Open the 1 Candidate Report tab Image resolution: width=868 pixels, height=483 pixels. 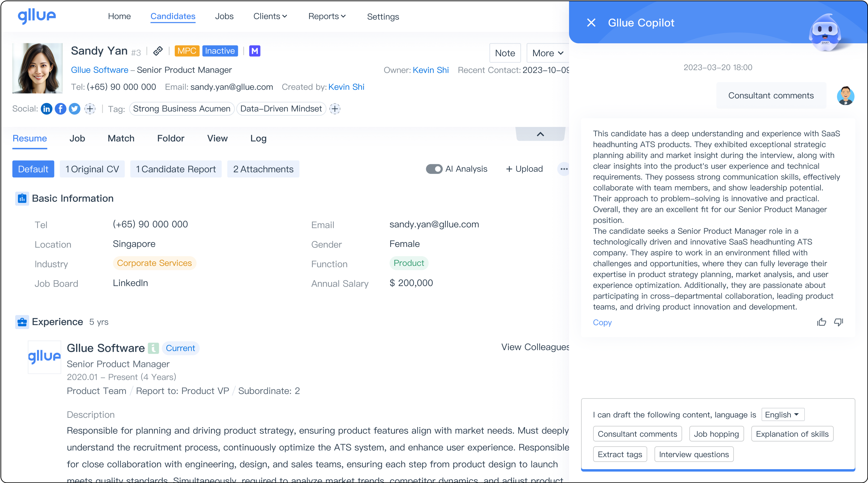coord(176,169)
